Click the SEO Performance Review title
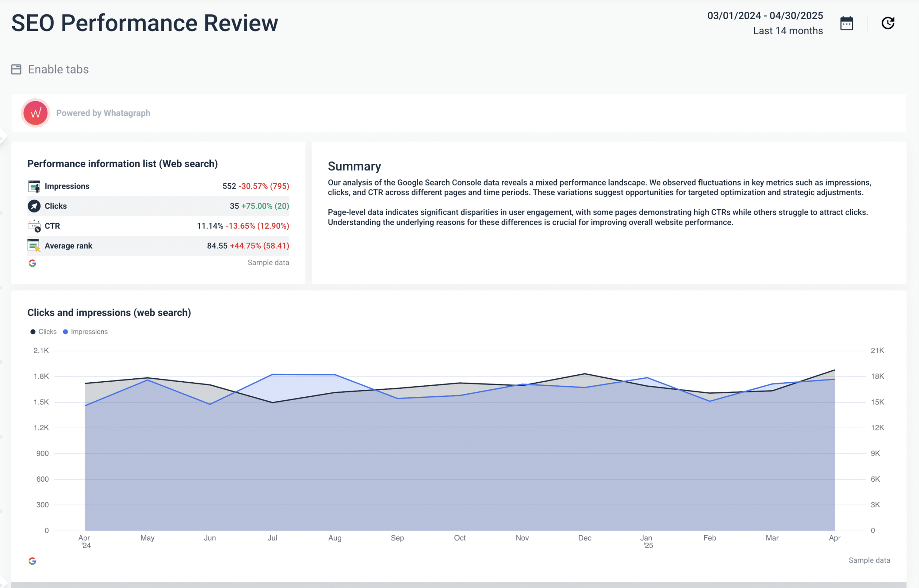 [x=145, y=23]
